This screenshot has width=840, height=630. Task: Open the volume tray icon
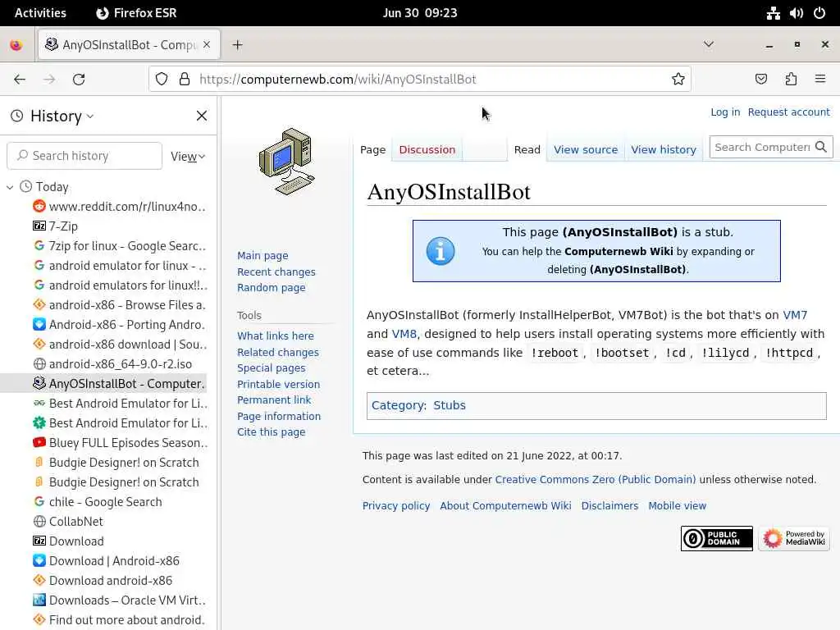(x=796, y=13)
